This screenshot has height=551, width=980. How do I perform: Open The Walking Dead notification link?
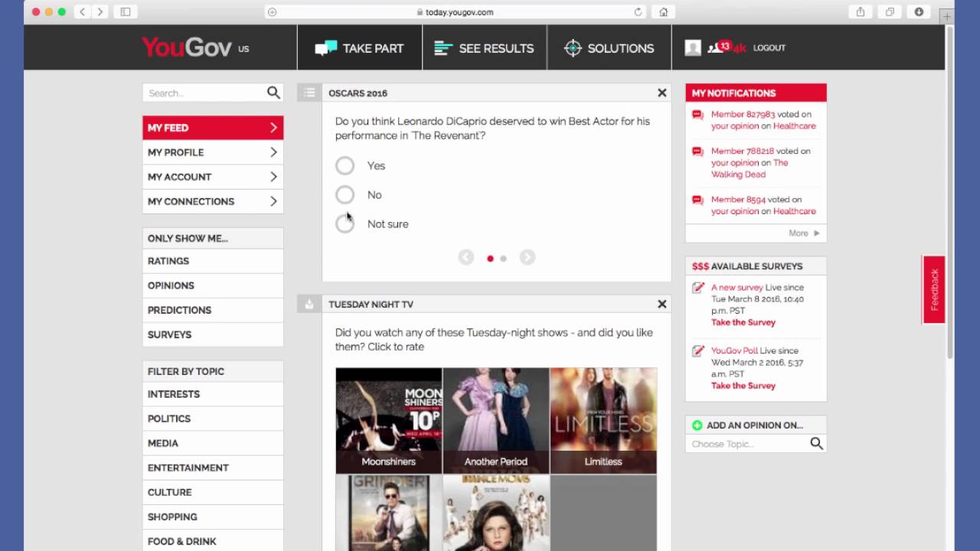pos(750,168)
